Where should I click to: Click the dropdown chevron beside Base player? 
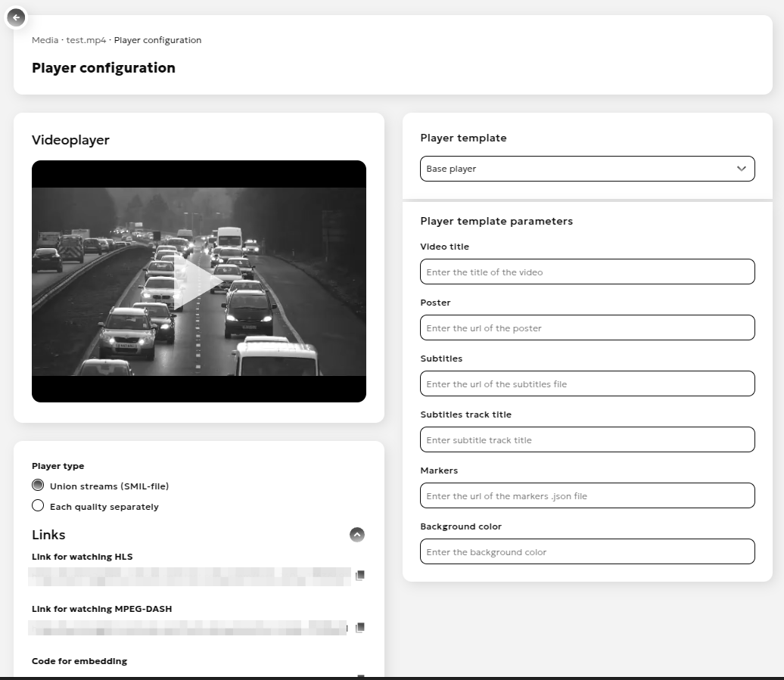click(x=741, y=169)
